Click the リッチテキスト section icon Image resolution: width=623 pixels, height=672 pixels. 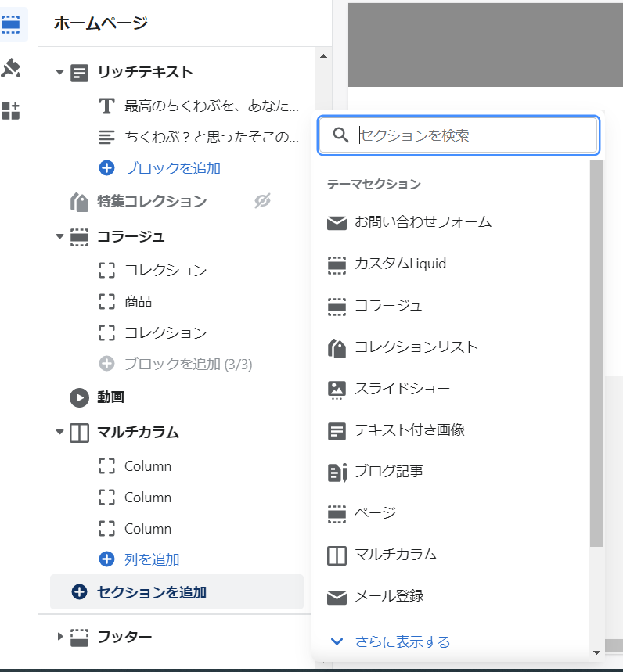click(79, 73)
